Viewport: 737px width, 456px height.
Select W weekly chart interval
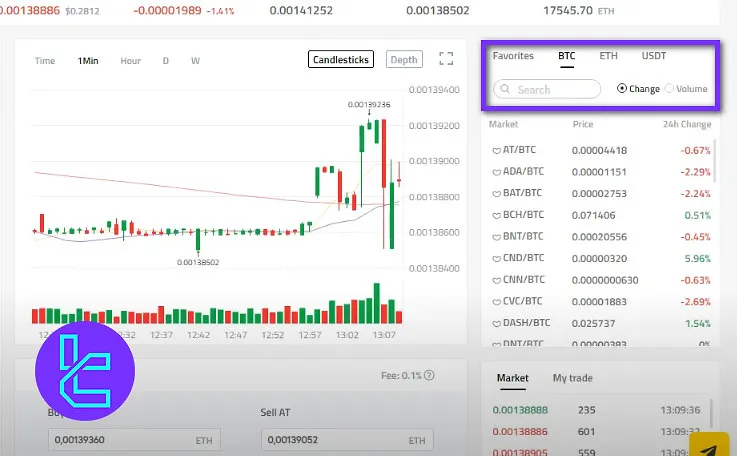point(195,61)
